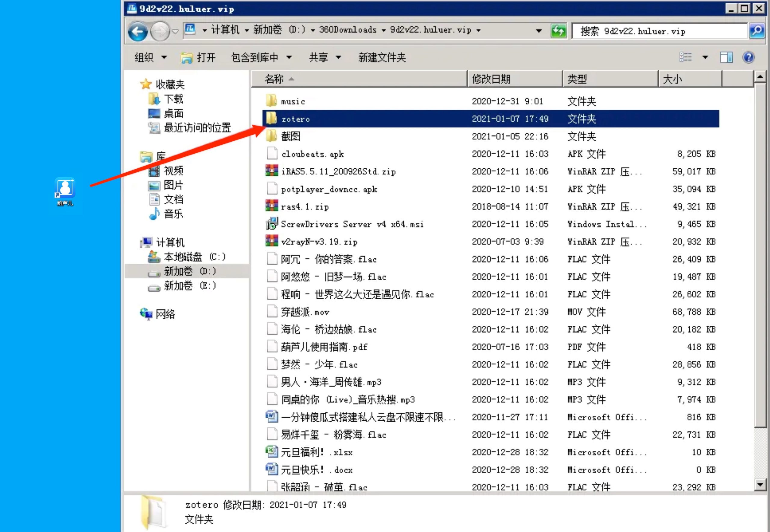Open the 组织 menu
The image size is (770, 532).
pos(151,57)
